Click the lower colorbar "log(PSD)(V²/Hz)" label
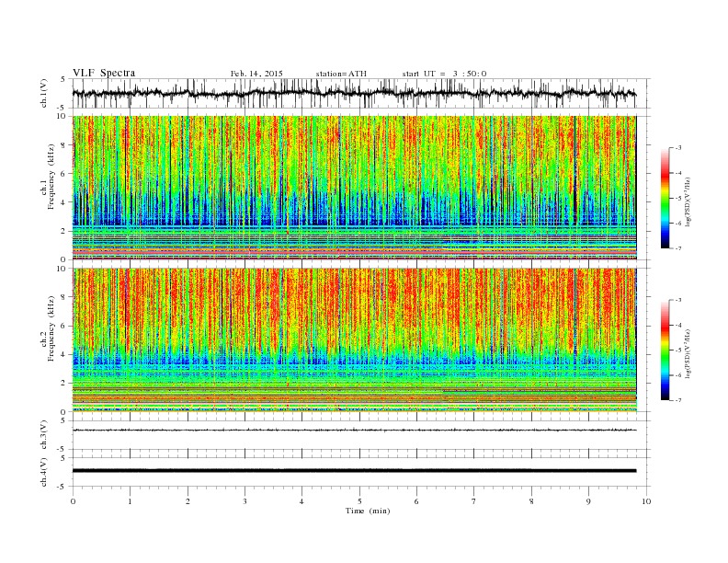Viewport: 728px width, 563px height. [x=688, y=353]
